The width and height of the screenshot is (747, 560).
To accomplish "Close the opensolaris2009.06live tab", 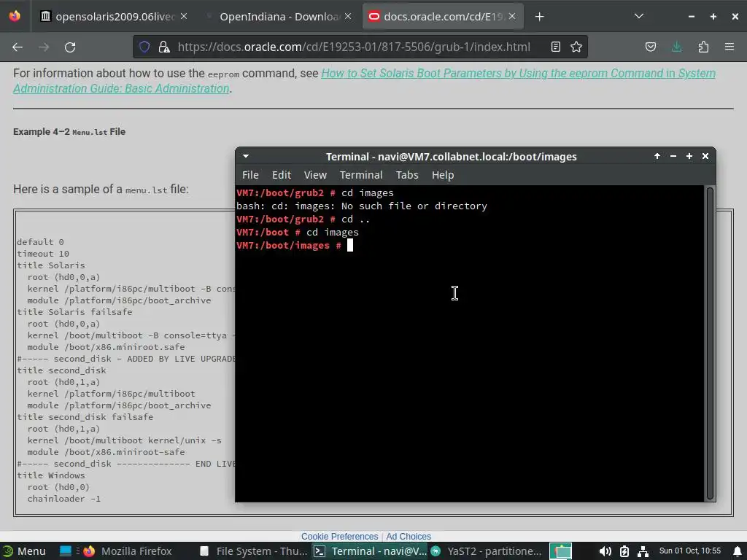I will click(x=184, y=17).
